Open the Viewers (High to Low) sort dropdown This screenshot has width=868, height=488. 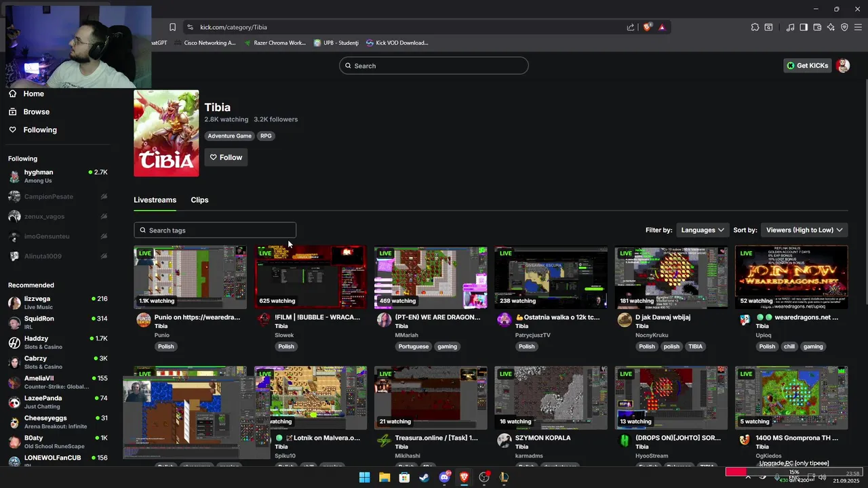click(804, 230)
